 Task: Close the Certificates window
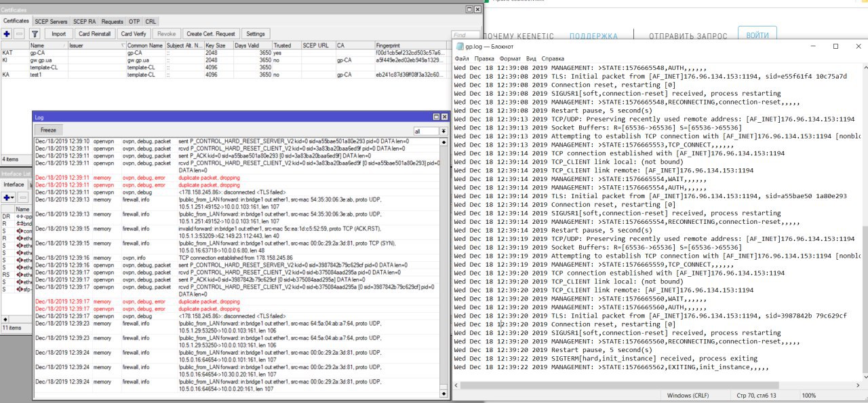pyautogui.click(x=477, y=9)
